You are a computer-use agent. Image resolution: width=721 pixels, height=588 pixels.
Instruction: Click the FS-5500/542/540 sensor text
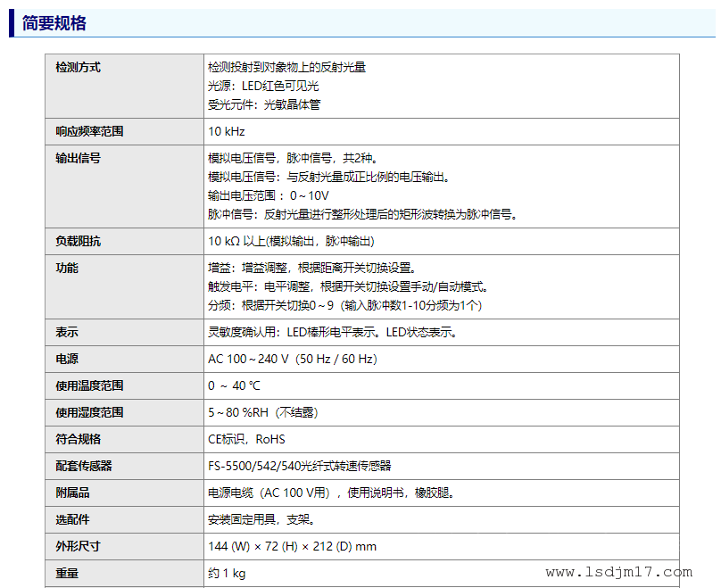pyautogui.click(x=299, y=466)
